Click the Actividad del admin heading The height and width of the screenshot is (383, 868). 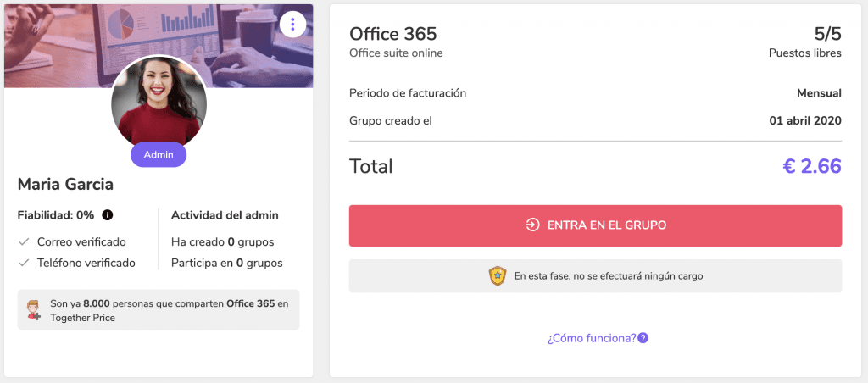click(x=225, y=214)
